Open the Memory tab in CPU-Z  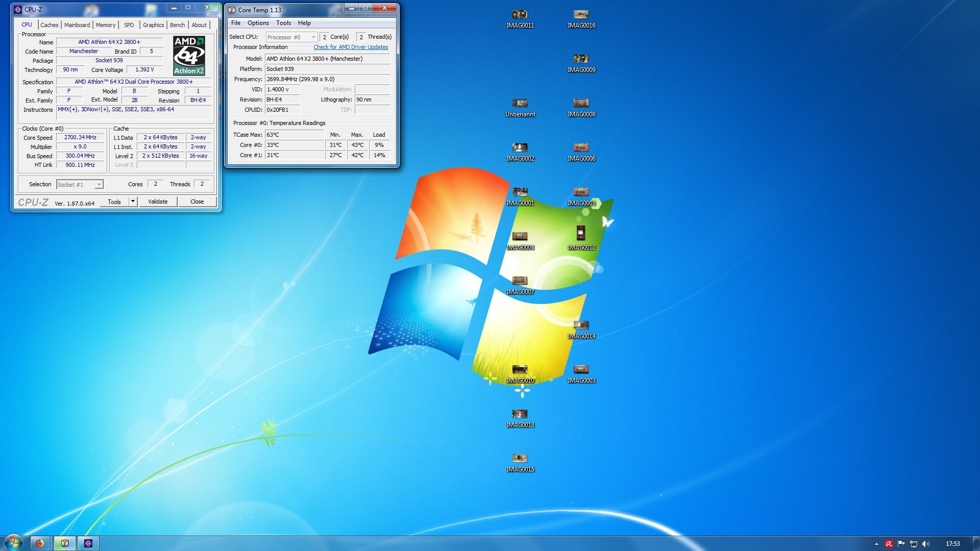[x=106, y=25]
